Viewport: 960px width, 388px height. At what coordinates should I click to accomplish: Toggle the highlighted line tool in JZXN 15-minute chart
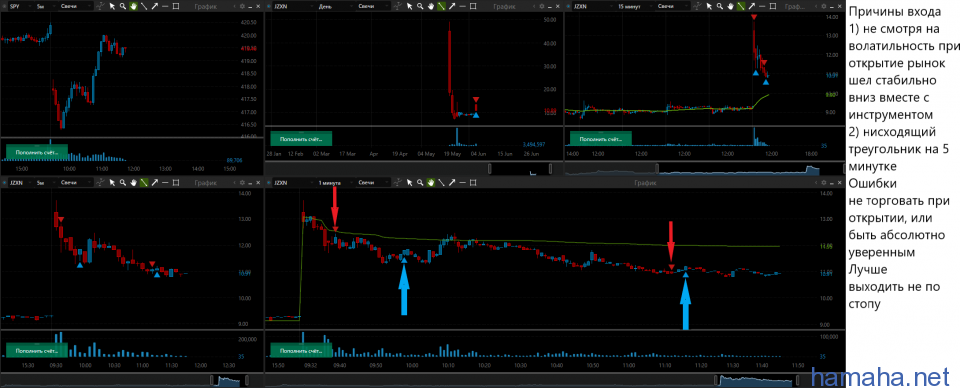(741, 6)
